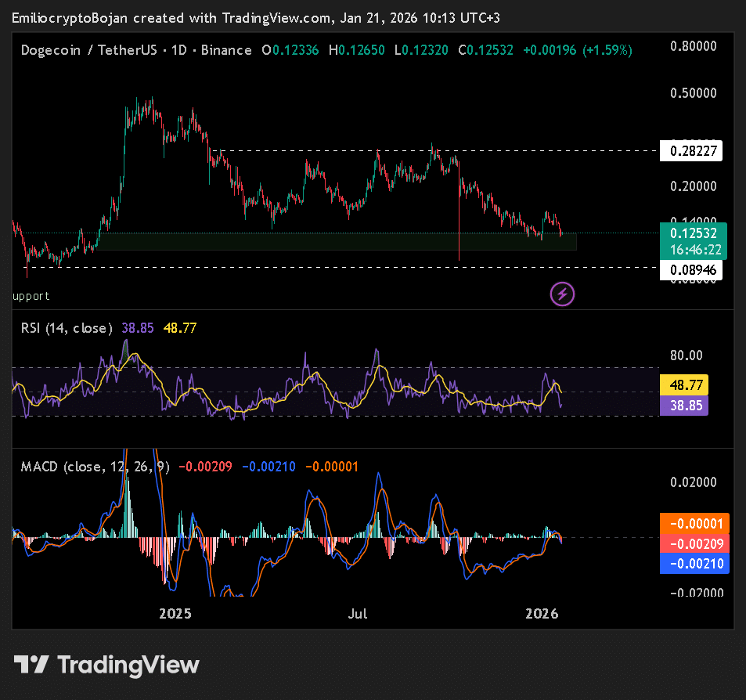Select the purple 38.85 RSI axis tag
The height and width of the screenshot is (700, 746).
click(684, 405)
